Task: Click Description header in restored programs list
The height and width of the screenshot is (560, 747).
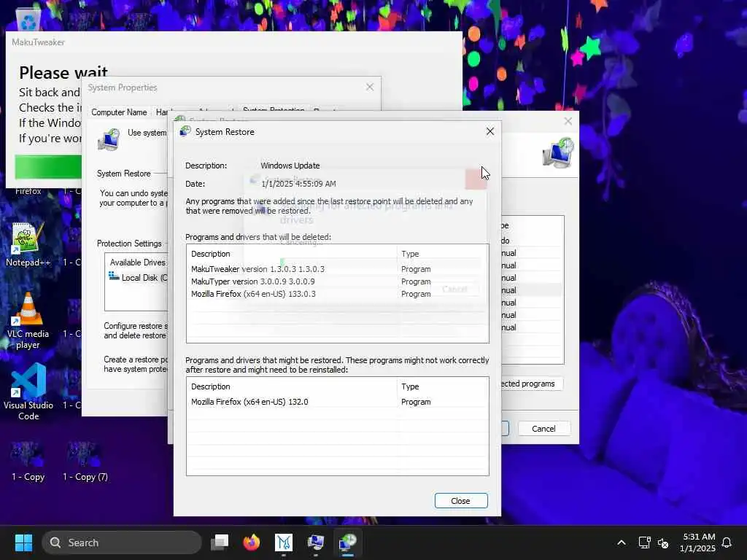Action: tap(292, 386)
